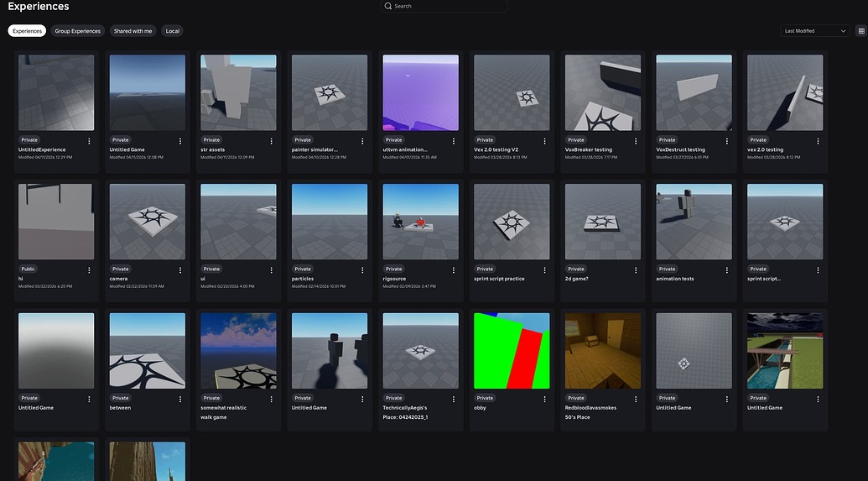The image size is (868, 481).
Task: Open the Redbloodlavasmokes wooden room thumbnail
Action: 603,351
